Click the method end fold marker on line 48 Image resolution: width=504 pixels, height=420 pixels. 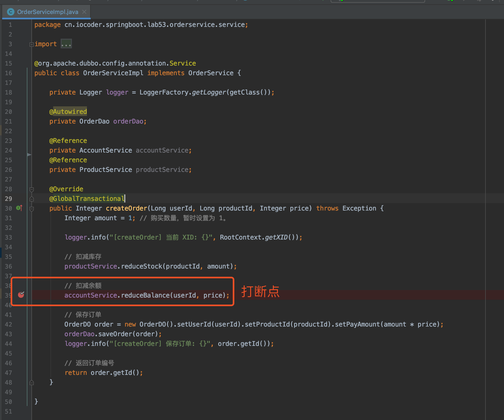pyautogui.click(x=31, y=382)
